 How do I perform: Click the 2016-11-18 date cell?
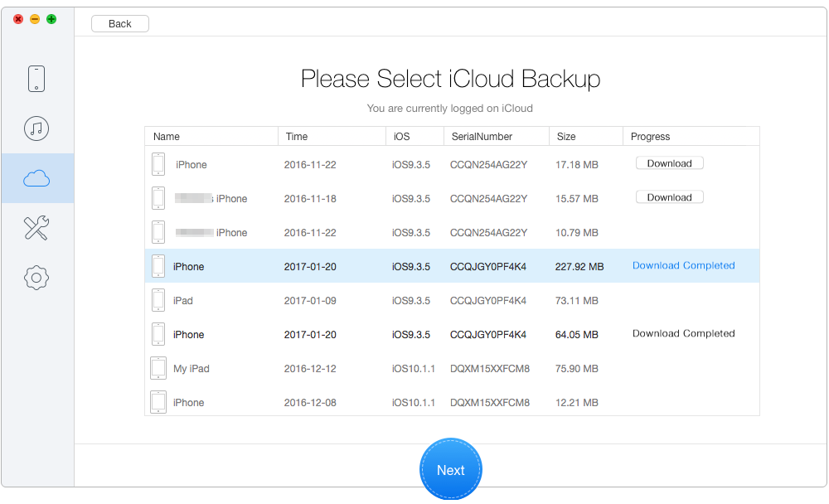point(310,199)
